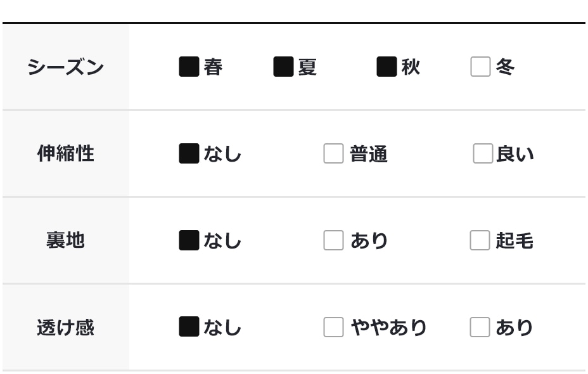Click the 伸縮性 row header
Screen dimensions: 588x374
pyautogui.click(x=65, y=153)
